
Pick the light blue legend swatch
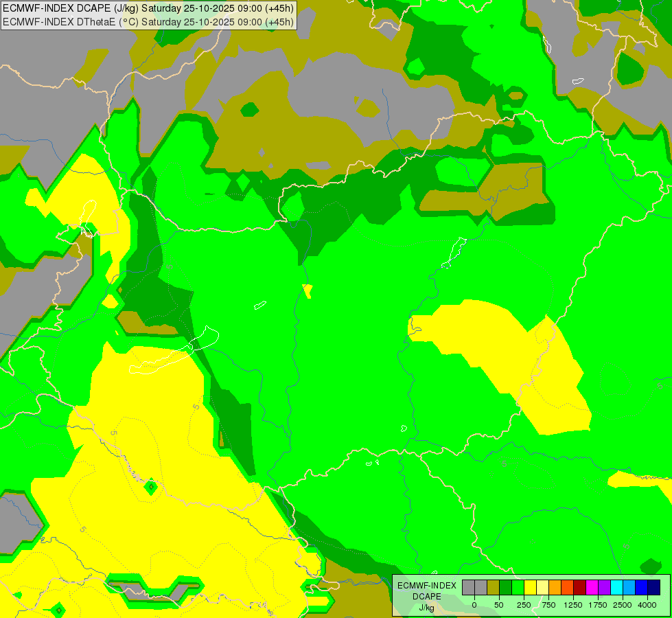click(629, 588)
